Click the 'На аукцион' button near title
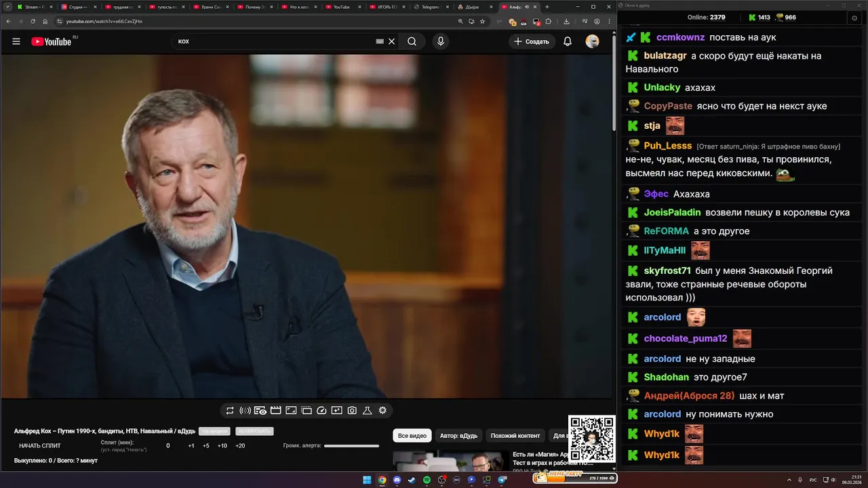The height and width of the screenshot is (488, 868). click(214, 431)
